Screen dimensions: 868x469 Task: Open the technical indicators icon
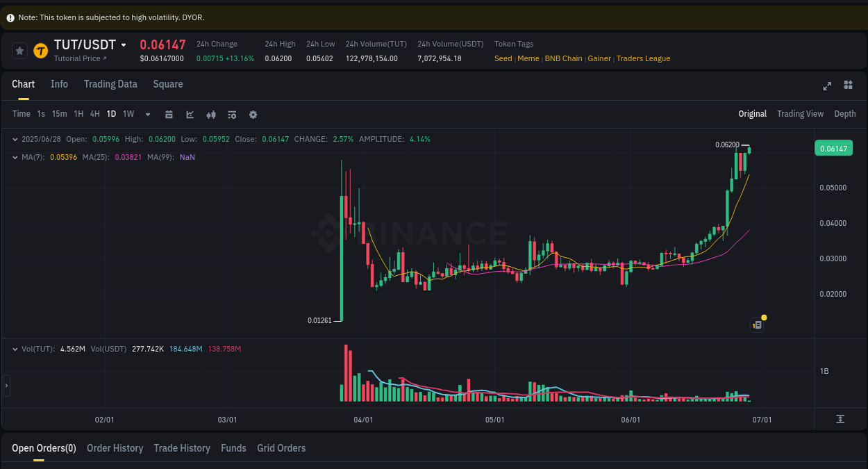[211, 113]
